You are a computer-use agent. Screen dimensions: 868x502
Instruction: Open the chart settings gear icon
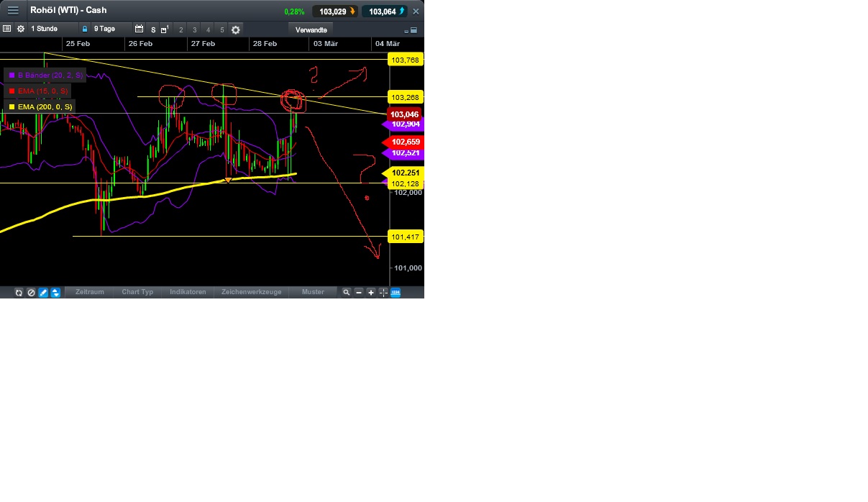click(x=20, y=29)
